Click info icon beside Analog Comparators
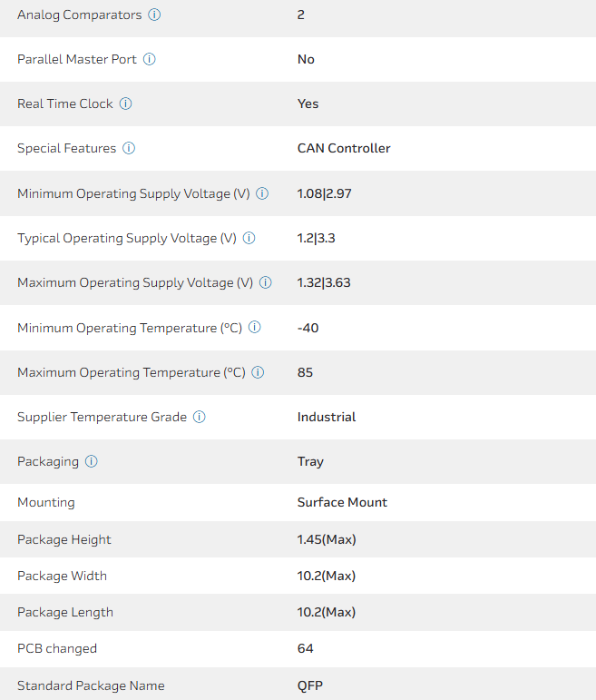 (x=154, y=15)
